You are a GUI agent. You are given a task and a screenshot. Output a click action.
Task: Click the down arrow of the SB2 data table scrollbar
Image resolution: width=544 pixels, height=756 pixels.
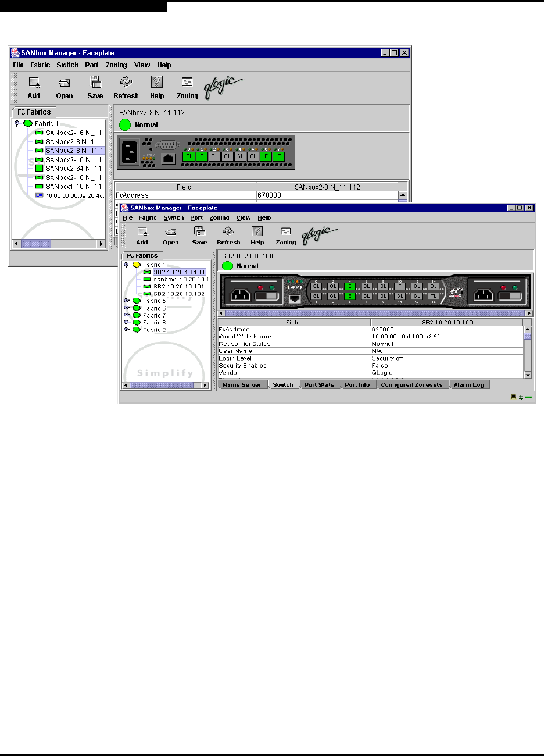[x=528, y=375]
